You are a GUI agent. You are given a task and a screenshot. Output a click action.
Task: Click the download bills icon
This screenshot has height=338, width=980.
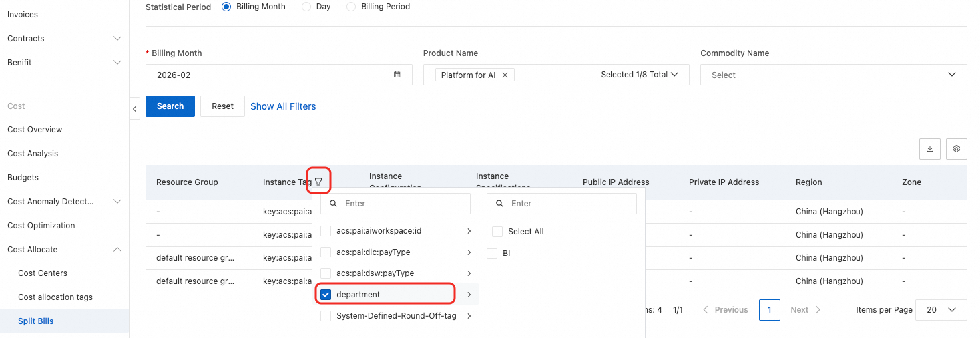930,149
